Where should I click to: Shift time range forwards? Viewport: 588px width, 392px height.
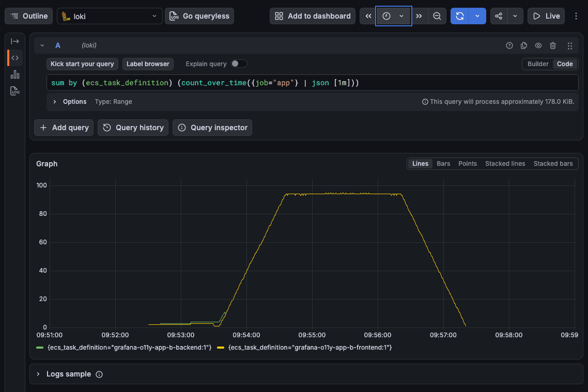click(x=419, y=16)
